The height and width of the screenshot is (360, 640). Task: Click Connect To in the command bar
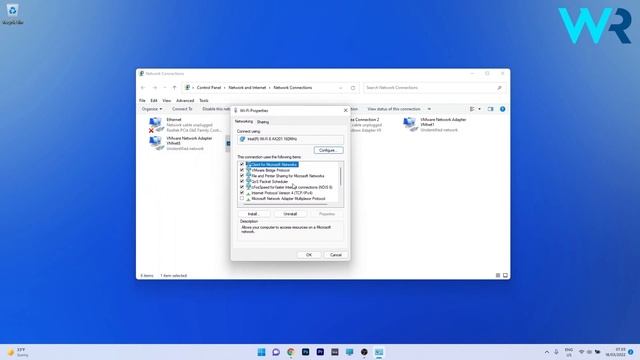[x=182, y=109]
